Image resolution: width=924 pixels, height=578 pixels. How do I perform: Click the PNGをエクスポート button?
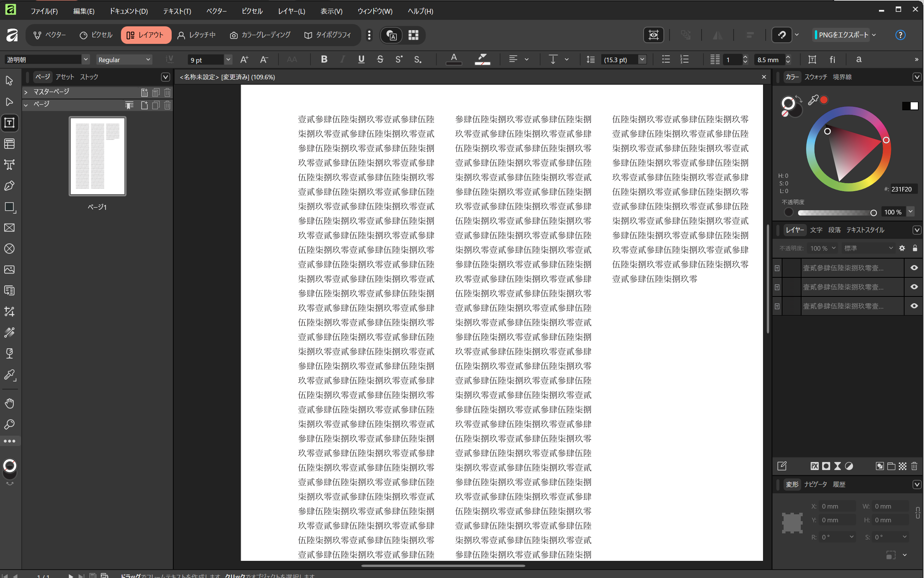(x=844, y=35)
